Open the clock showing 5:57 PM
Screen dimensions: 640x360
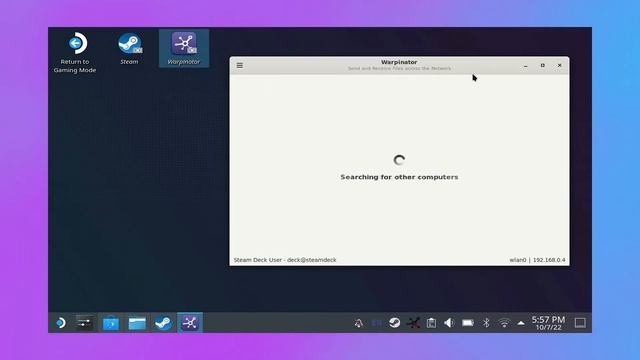[548, 323]
